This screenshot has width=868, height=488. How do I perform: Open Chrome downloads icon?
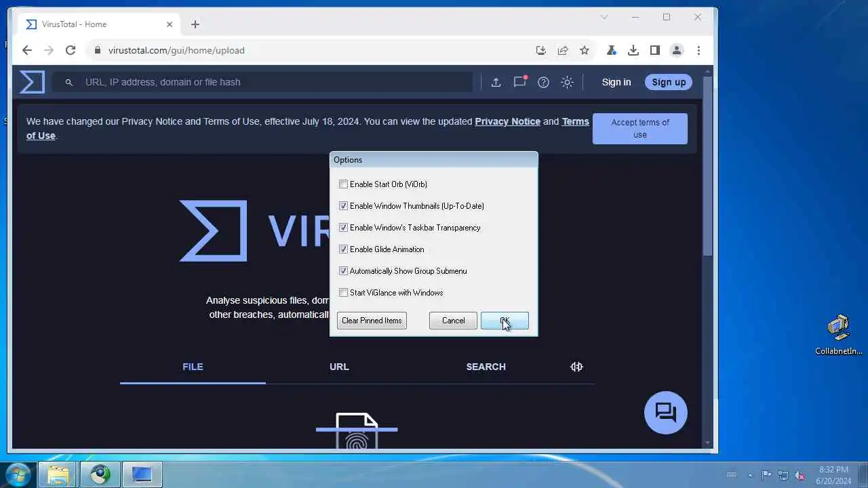click(633, 50)
